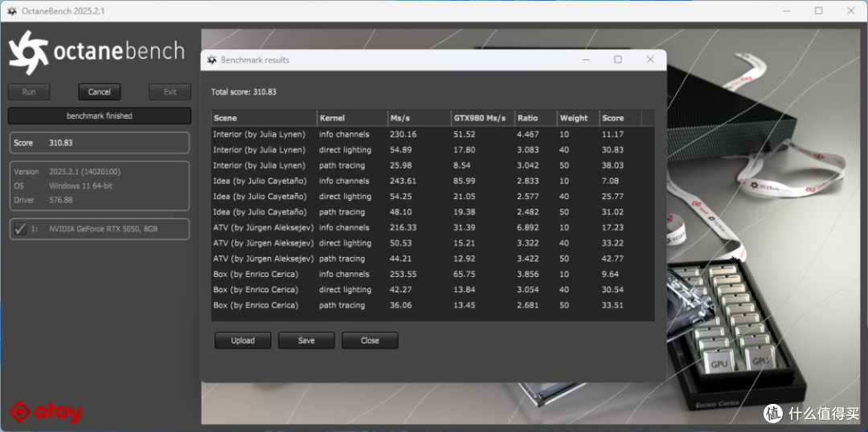Sort by the Kernel column header

[352, 118]
